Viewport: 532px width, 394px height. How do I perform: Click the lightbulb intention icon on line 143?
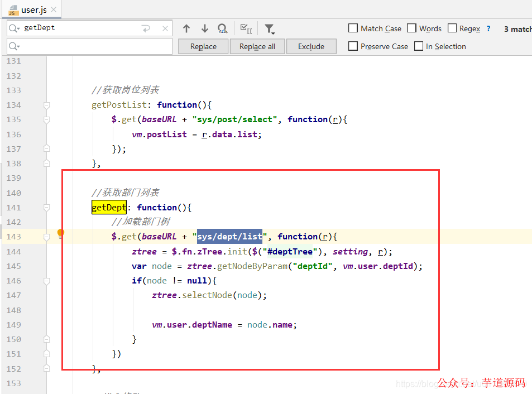pos(61,233)
